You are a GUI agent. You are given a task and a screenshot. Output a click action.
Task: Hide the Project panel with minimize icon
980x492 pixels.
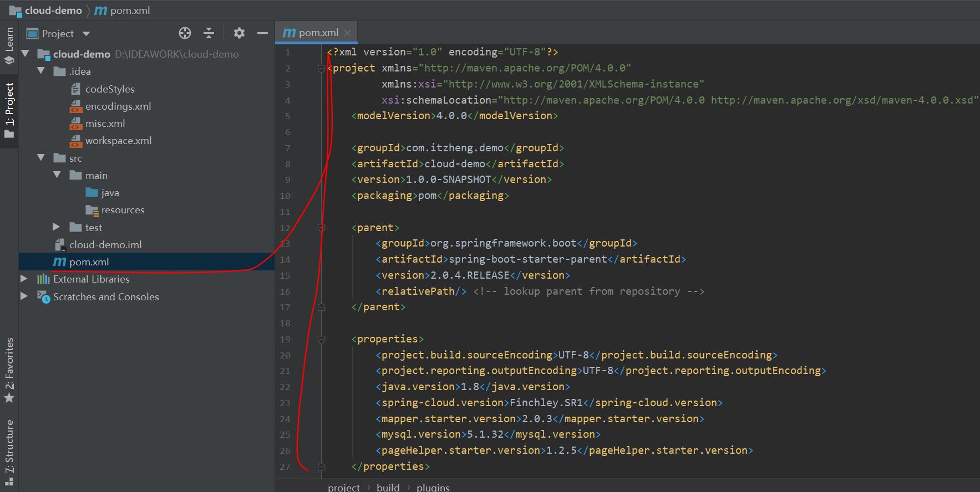click(263, 33)
